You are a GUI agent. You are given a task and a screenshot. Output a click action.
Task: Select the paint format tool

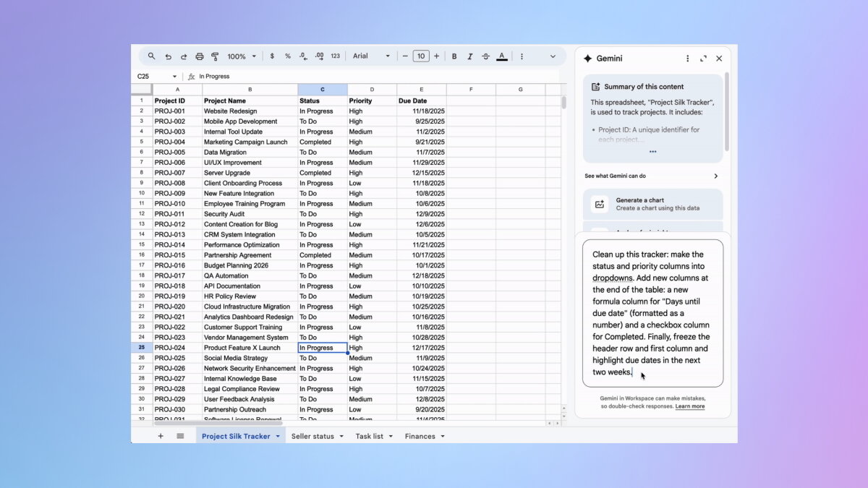coord(215,56)
